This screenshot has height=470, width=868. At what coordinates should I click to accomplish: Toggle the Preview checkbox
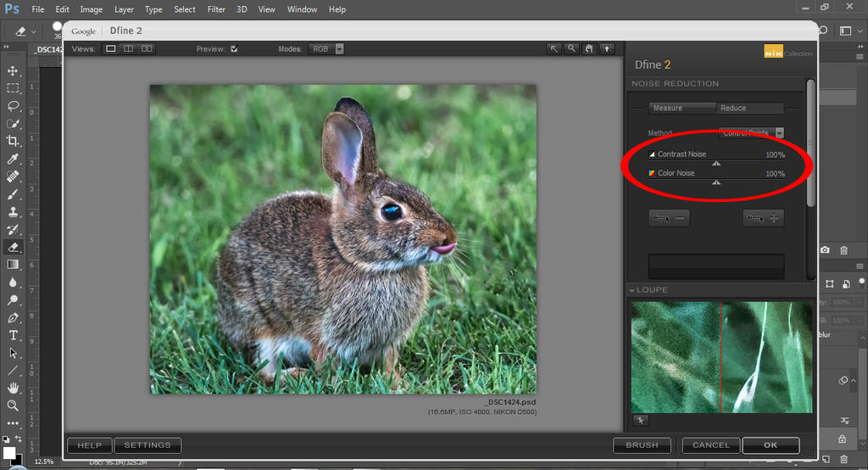[x=234, y=49]
